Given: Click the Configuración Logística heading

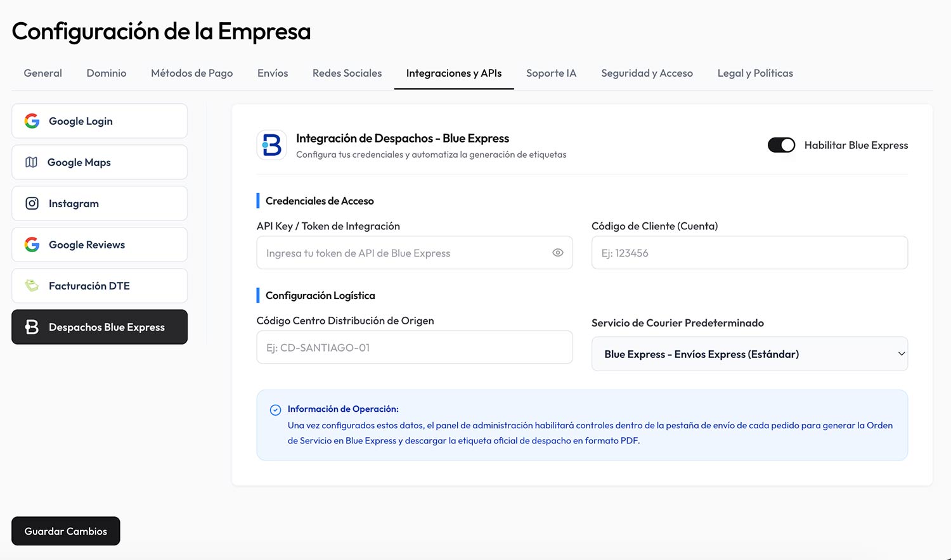Looking at the screenshot, I should click(x=320, y=295).
